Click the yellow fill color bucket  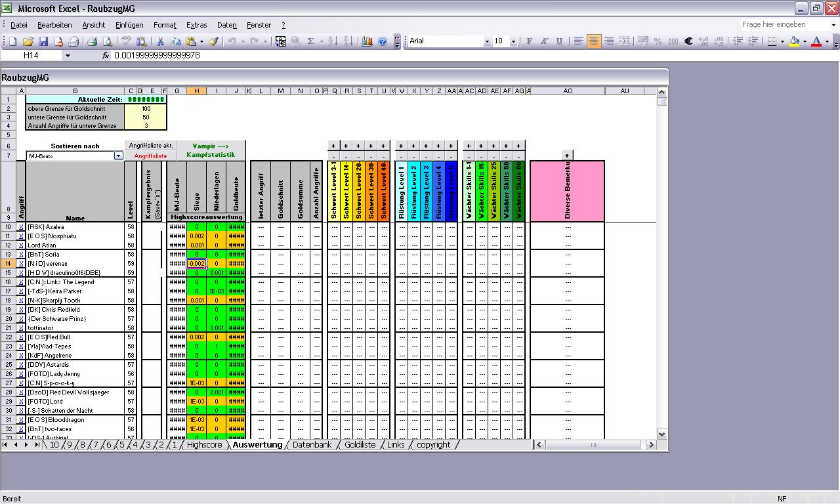click(x=795, y=41)
